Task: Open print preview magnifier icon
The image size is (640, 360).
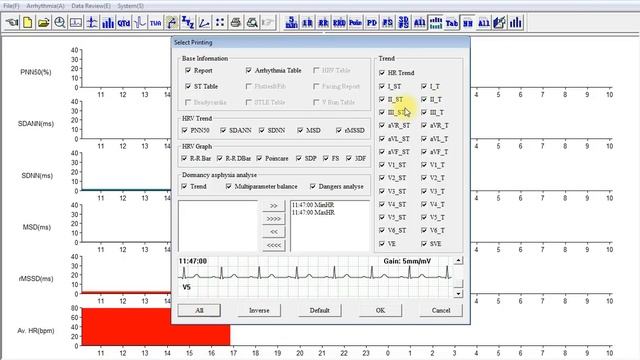Action: (x=251, y=22)
